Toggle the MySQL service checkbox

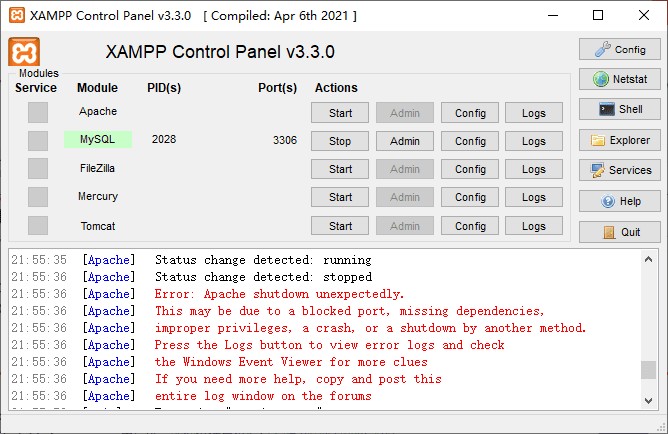coord(38,141)
